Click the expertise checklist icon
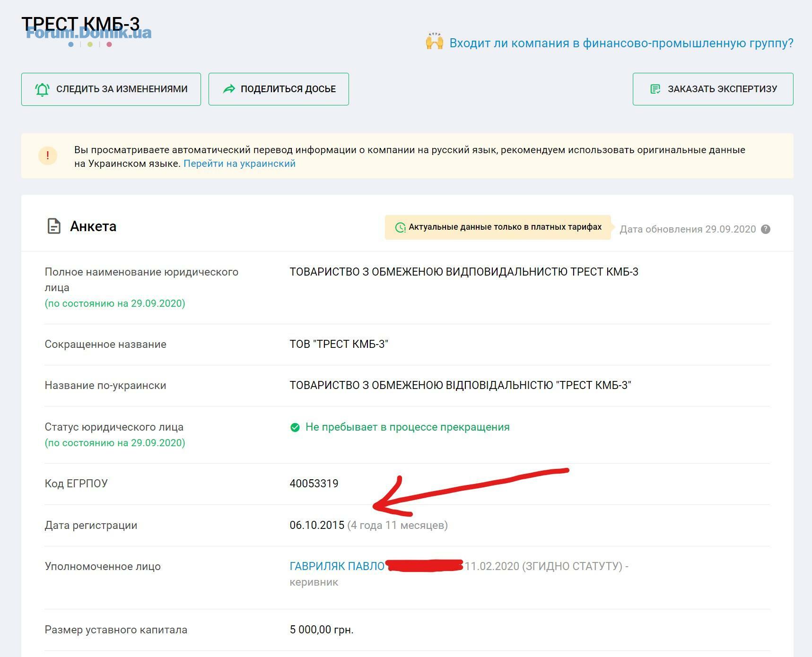Viewport: 812px width, 657px height. [655, 89]
